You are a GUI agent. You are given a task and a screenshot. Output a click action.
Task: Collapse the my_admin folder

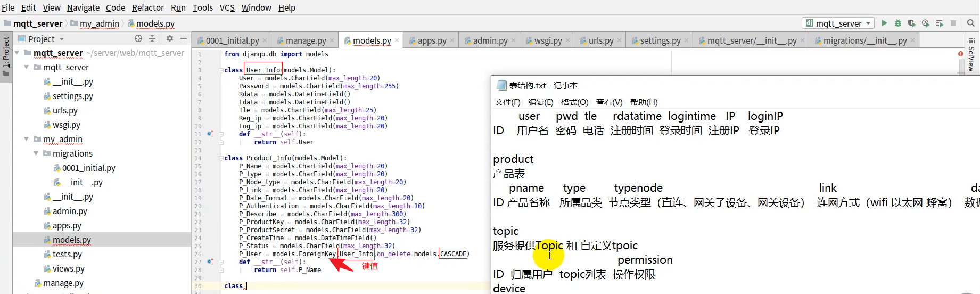[27, 139]
